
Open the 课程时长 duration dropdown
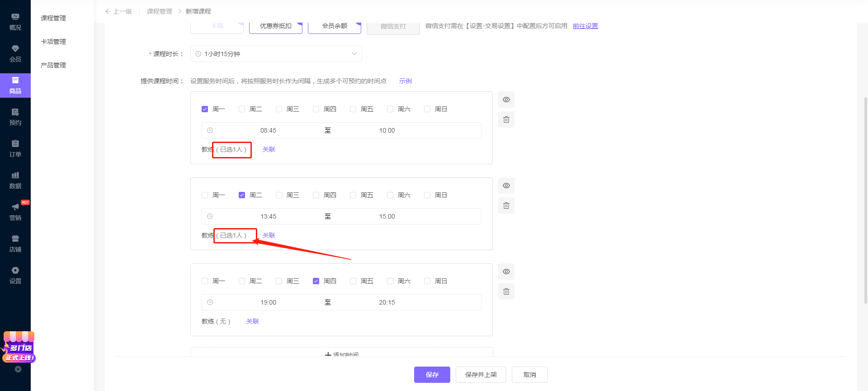[276, 54]
